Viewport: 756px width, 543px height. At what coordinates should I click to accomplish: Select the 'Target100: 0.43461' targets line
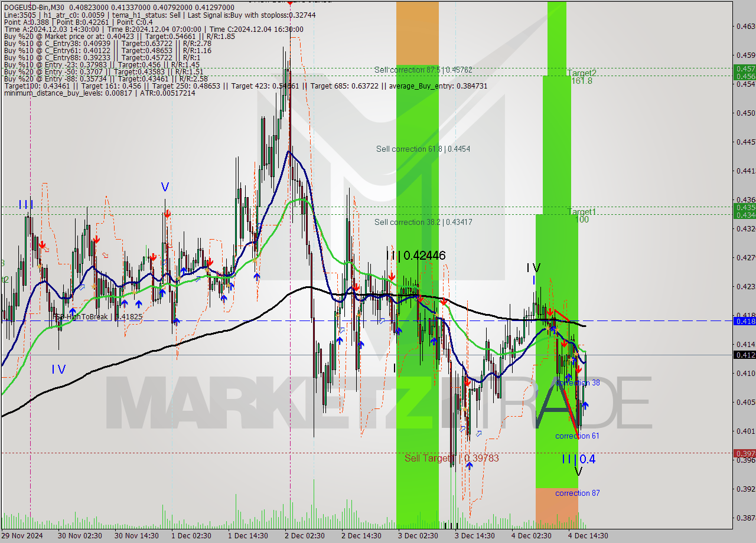[245, 86]
